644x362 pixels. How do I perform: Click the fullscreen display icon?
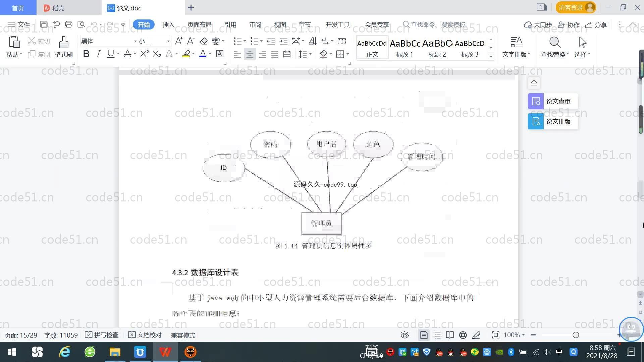[495, 335]
